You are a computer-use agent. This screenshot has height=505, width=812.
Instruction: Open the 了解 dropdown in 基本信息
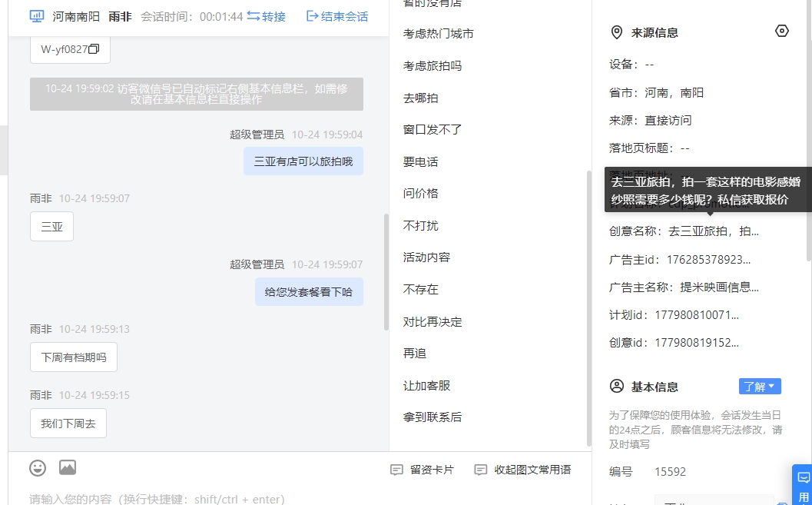point(760,387)
